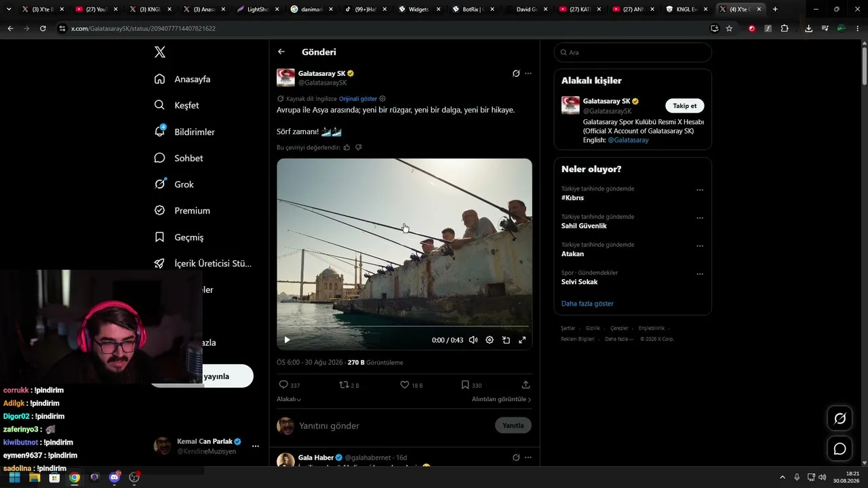Open the Windows Start menu

click(14, 477)
